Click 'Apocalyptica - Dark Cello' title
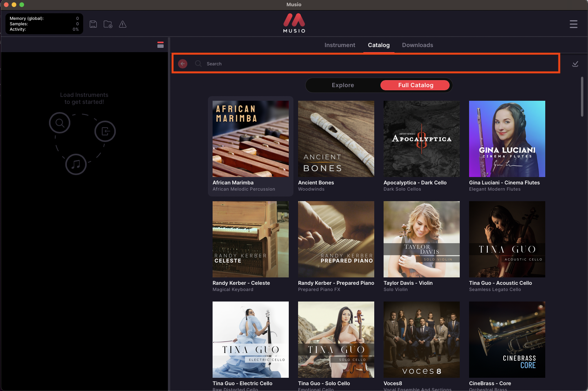588x391 pixels. coord(415,182)
